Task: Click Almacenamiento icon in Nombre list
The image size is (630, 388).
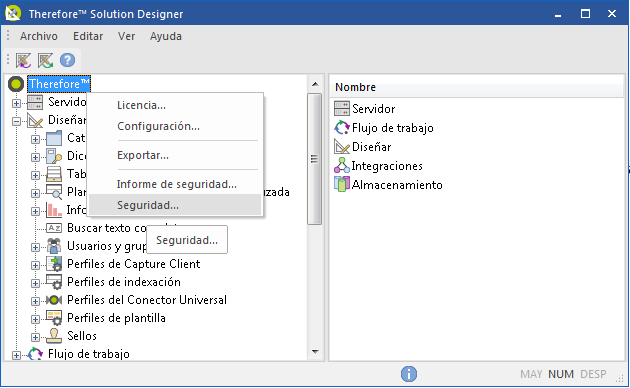Action: coord(342,184)
